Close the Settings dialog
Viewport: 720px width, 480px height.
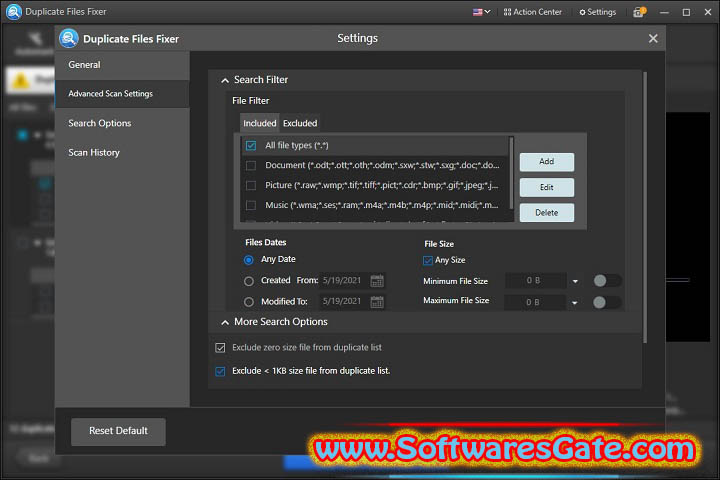(653, 39)
